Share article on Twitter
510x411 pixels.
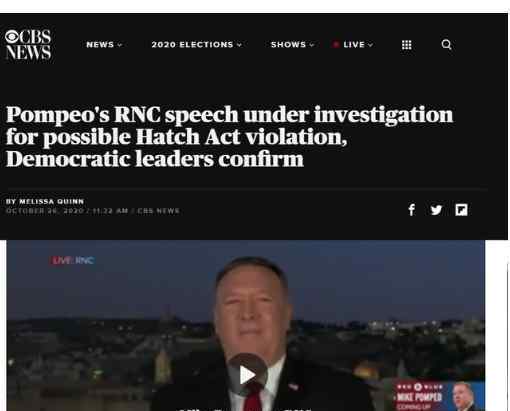tap(436, 210)
